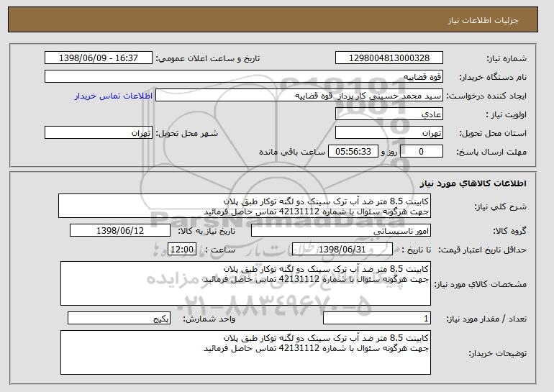Click the need number field 1298004813000328
554x392 pixels.
[x=389, y=58]
